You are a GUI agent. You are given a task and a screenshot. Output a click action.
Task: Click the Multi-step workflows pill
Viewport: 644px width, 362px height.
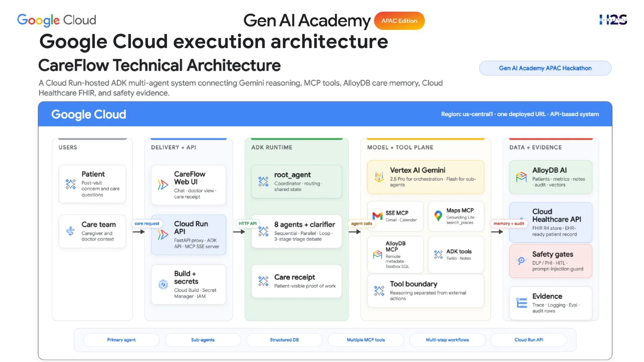click(447, 340)
